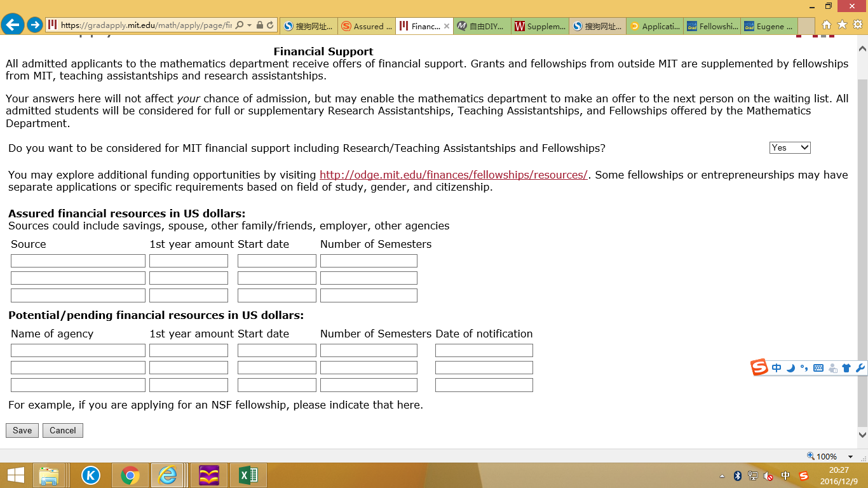Click the first Name of agency field

78,350
